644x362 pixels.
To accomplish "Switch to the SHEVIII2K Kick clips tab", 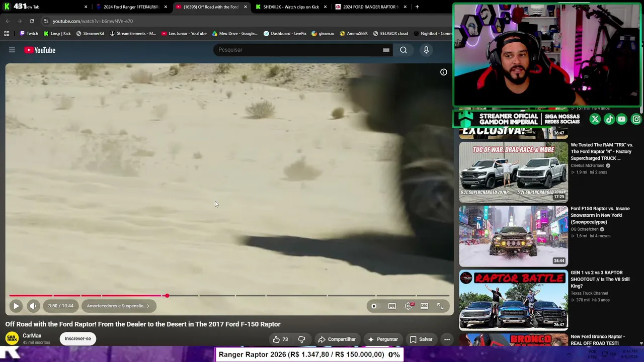I will click(x=291, y=7).
